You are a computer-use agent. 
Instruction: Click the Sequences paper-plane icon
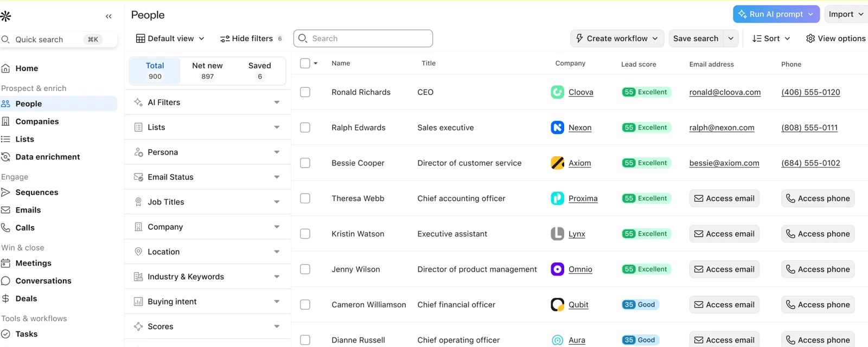tap(5, 192)
